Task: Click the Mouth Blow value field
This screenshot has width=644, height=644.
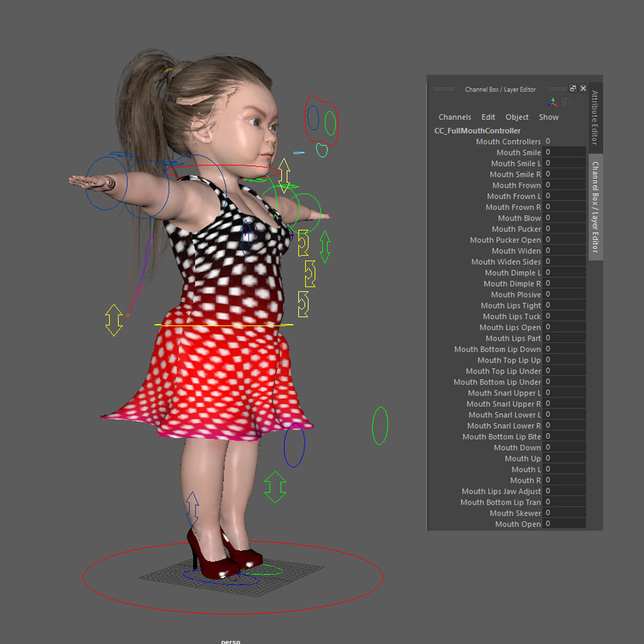Action: [x=564, y=218]
